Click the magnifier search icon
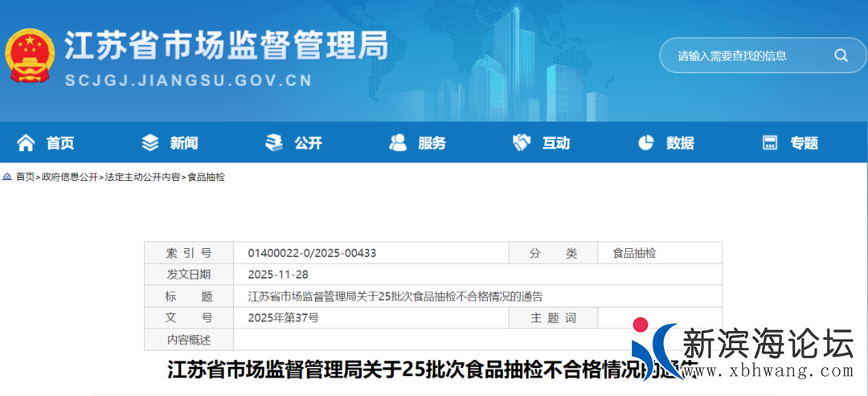The width and height of the screenshot is (868, 396). pos(841,55)
